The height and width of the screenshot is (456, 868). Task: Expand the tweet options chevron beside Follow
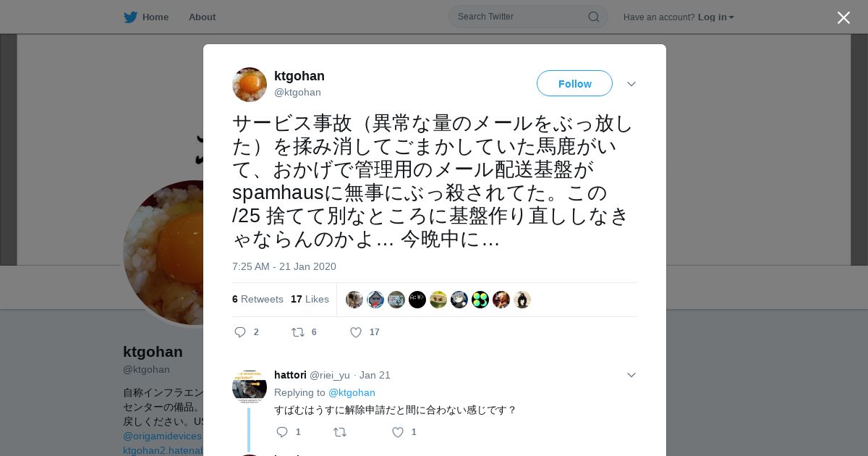[631, 84]
